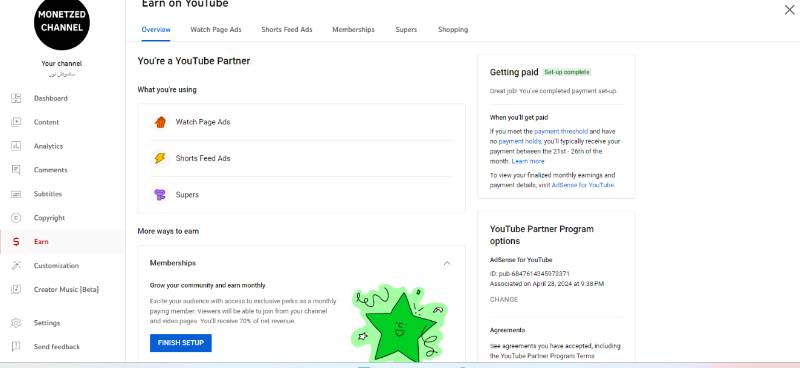
Task: Click the 'Associated on April 28, 2024' text
Action: pos(547,284)
